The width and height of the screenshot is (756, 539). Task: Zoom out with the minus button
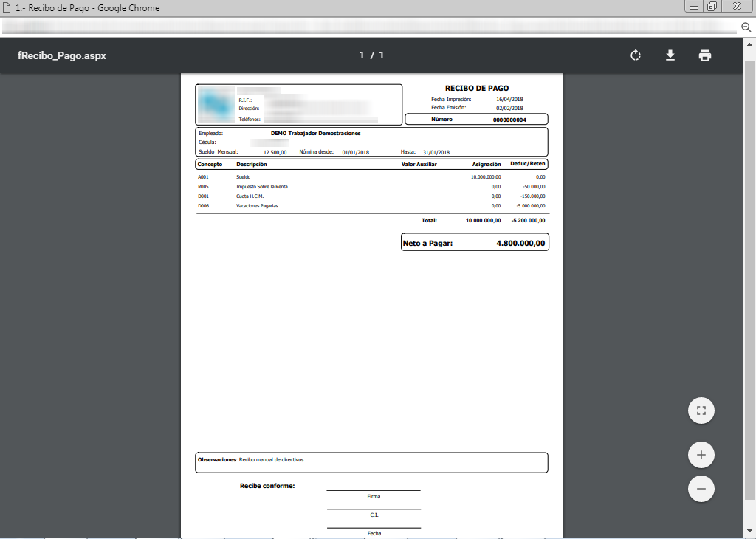pyautogui.click(x=701, y=489)
